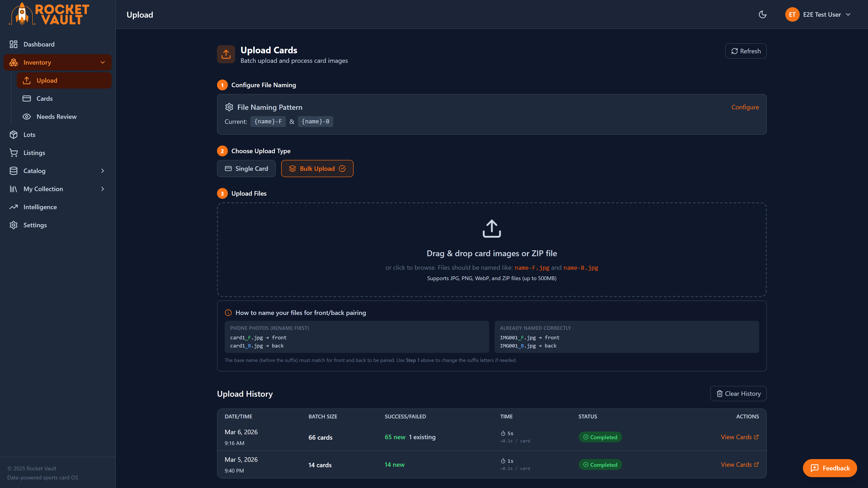Click the upload arrow in drop zone
Viewport: 868px width, 488px height.
(x=492, y=229)
